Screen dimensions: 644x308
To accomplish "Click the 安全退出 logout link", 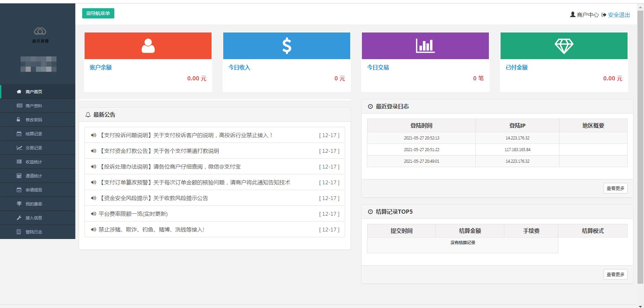I will (619, 15).
